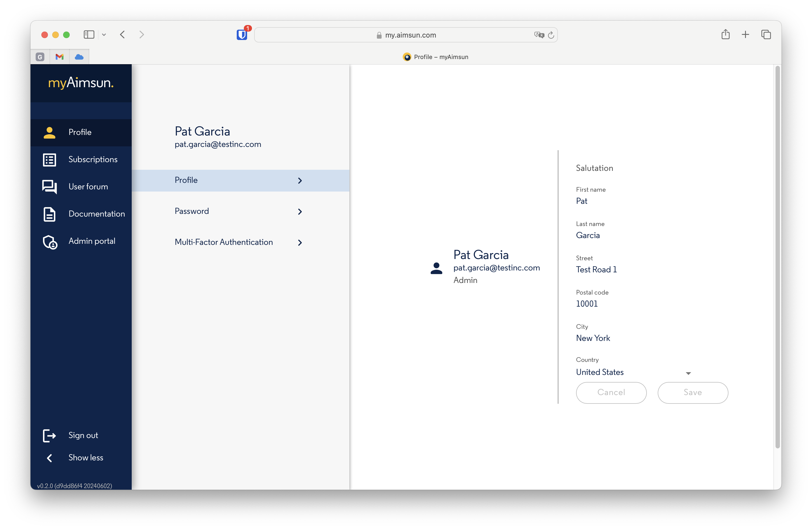Image resolution: width=812 pixels, height=530 pixels.
Task: Click the Safari share icon
Action: point(725,35)
